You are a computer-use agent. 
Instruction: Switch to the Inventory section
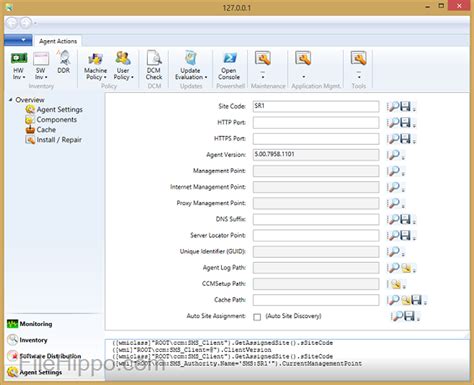click(x=33, y=340)
